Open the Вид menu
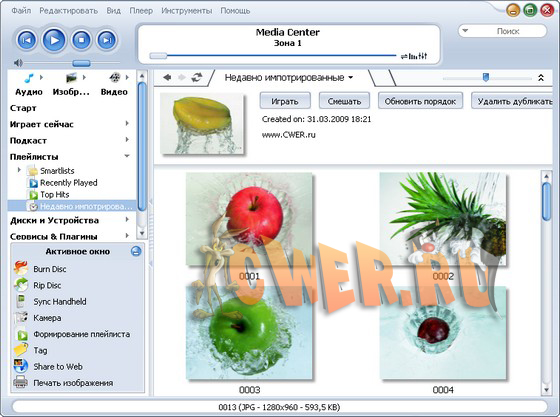 [114, 11]
